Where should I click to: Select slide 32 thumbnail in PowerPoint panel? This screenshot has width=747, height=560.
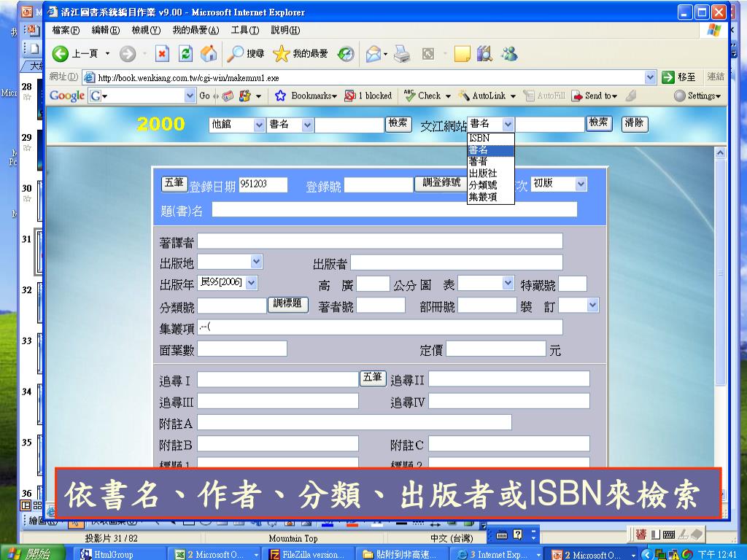[40, 303]
